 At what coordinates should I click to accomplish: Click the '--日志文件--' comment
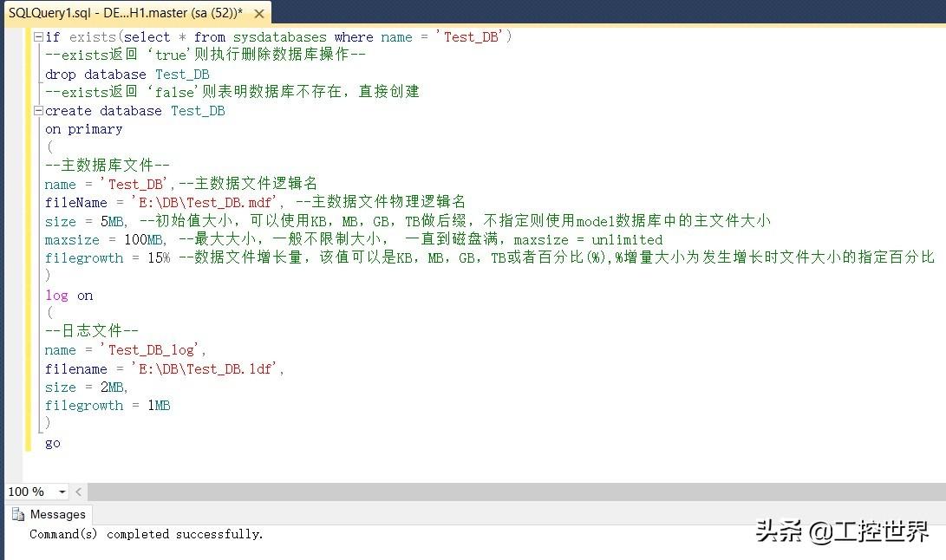click(91, 330)
